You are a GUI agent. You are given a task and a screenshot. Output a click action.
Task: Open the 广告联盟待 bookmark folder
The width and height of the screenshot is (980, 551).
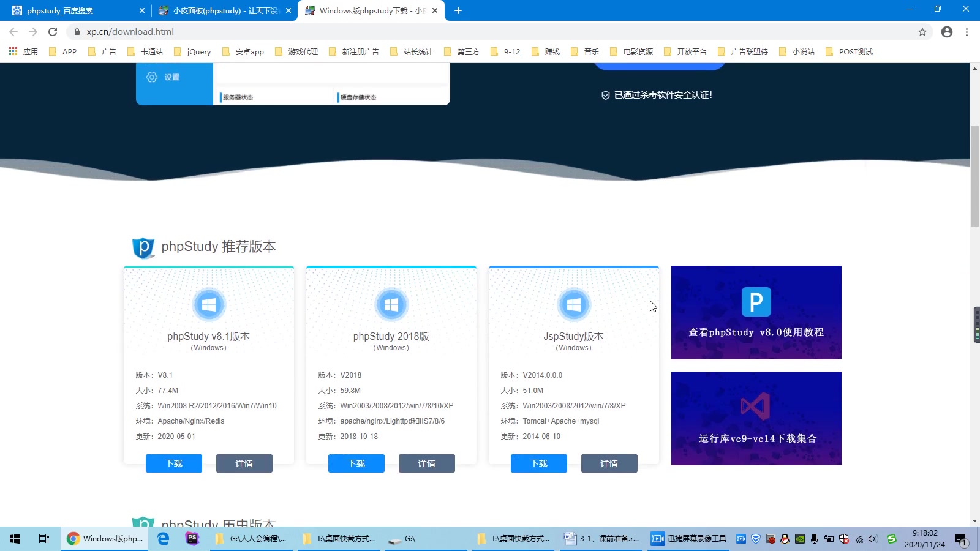pyautogui.click(x=742, y=51)
